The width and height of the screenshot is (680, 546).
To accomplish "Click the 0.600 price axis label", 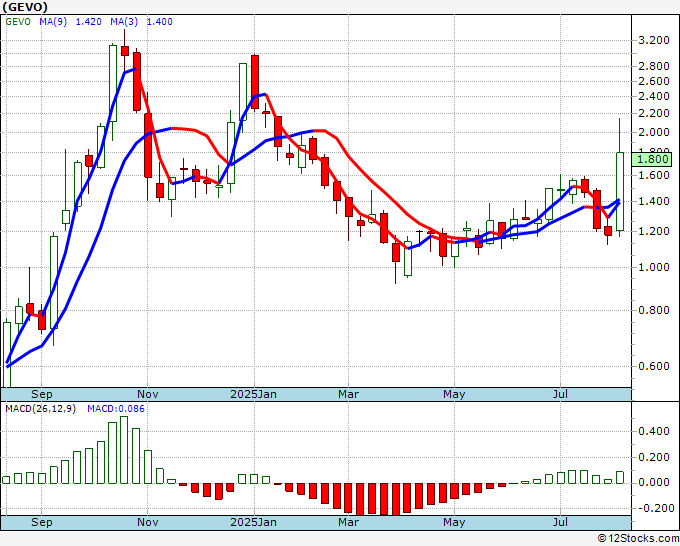I will point(654,366).
